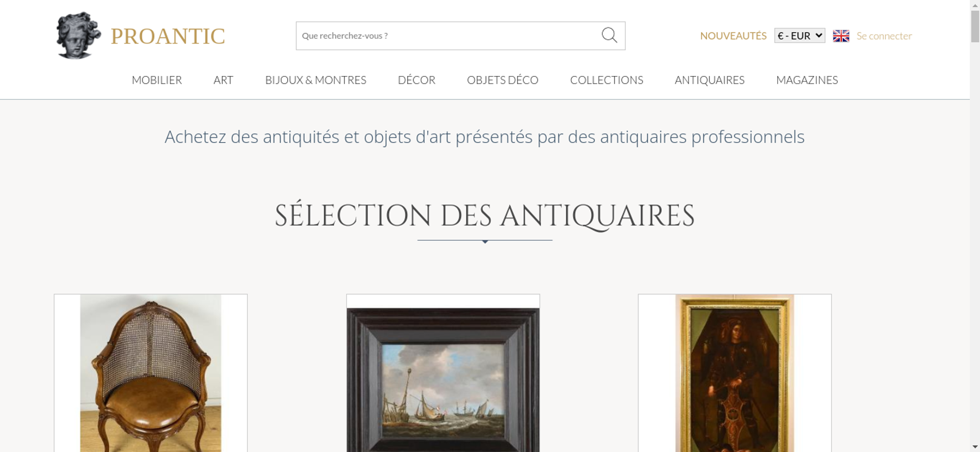
Task: Open the seascape painting thumbnail
Action: tap(443, 373)
